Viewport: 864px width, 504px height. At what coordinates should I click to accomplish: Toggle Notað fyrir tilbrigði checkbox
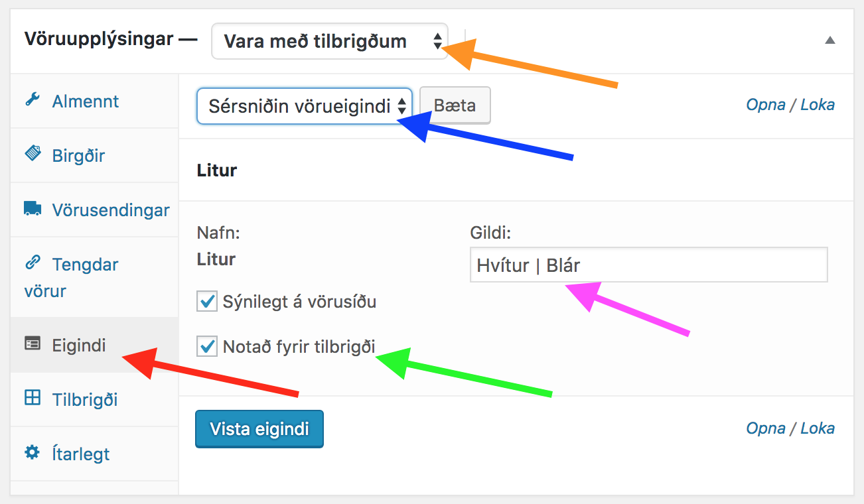click(208, 346)
